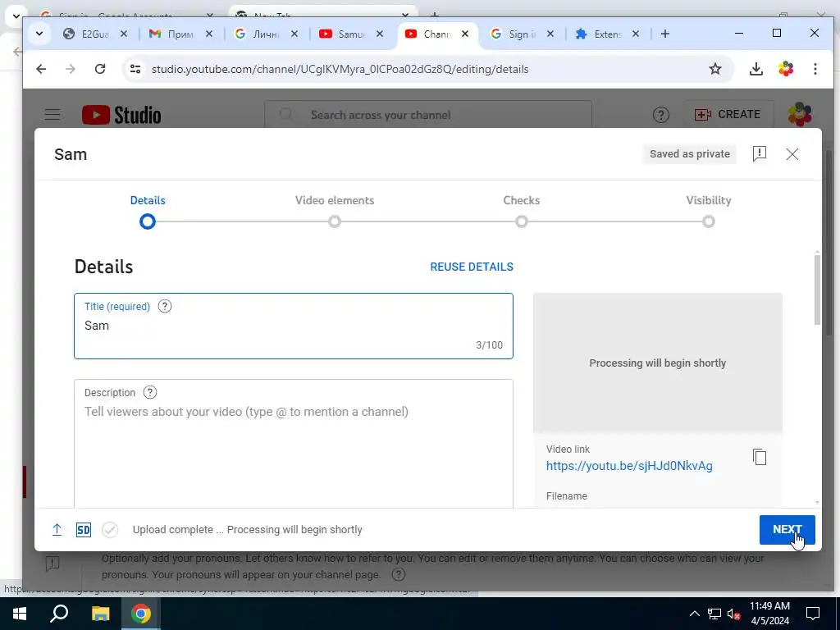Close the Sam upload dialog

click(792, 154)
